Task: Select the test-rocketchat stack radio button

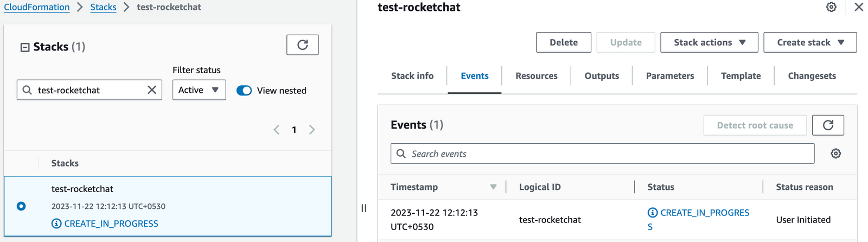Action: [x=21, y=206]
